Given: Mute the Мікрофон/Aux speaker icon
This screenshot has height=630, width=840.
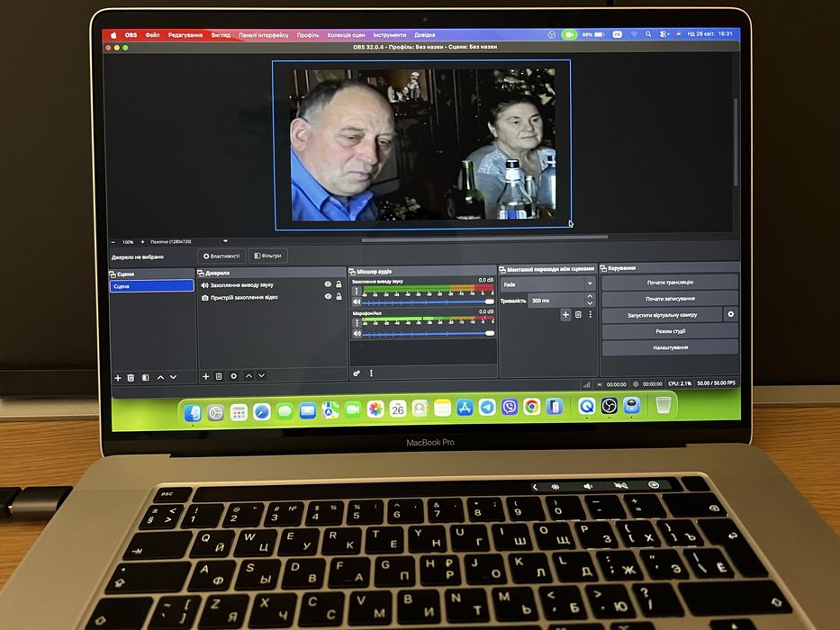Looking at the screenshot, I should pos(357,334).
